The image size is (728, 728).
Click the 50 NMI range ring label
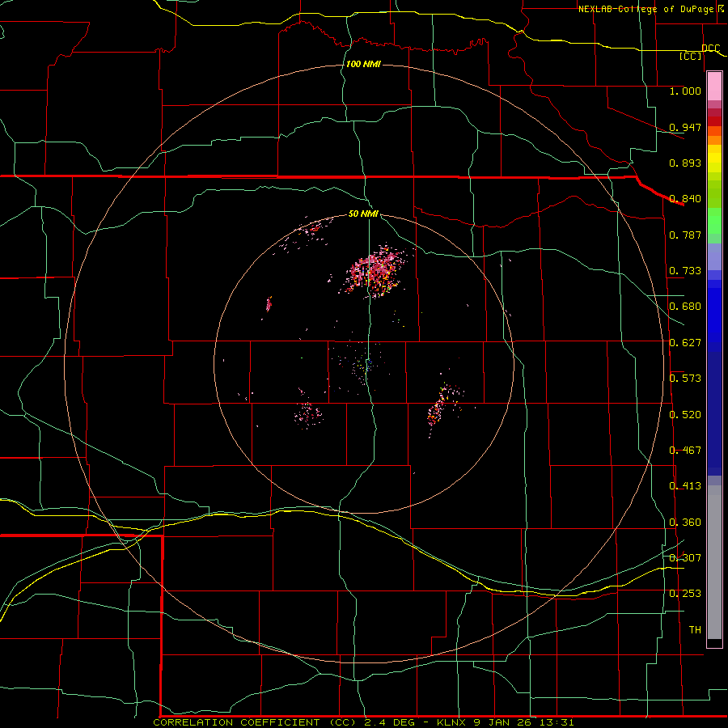[363, 214]
